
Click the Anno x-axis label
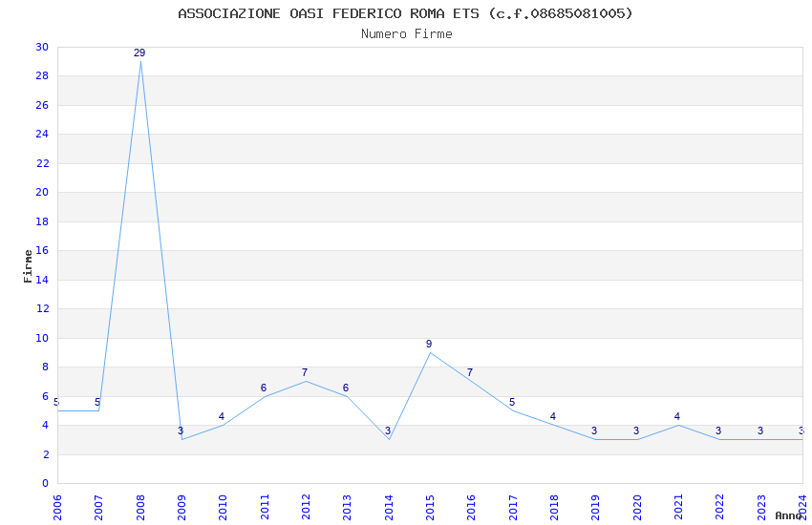point(788,515)
